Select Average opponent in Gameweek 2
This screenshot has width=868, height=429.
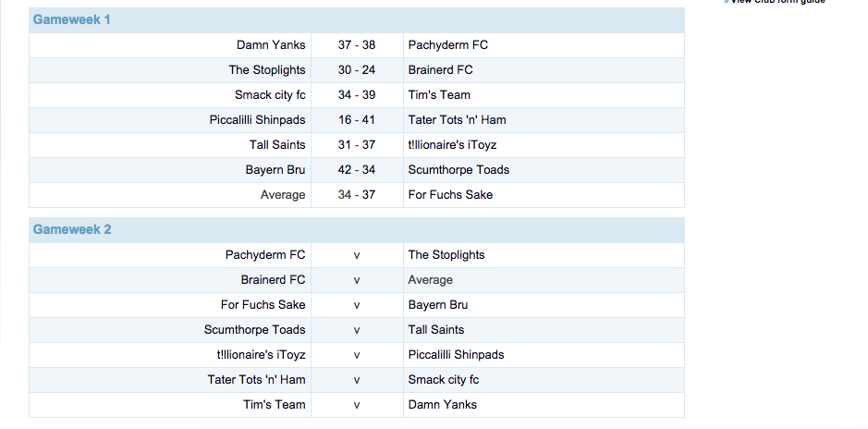pos(430,280)
